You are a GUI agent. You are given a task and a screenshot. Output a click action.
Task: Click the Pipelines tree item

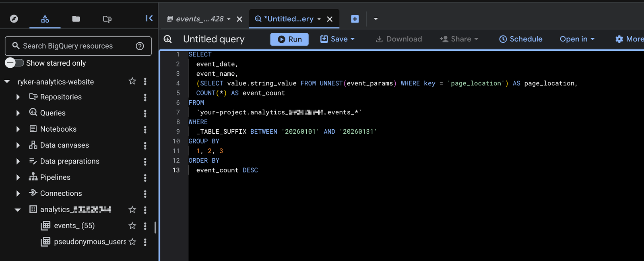tap(55, 178)
